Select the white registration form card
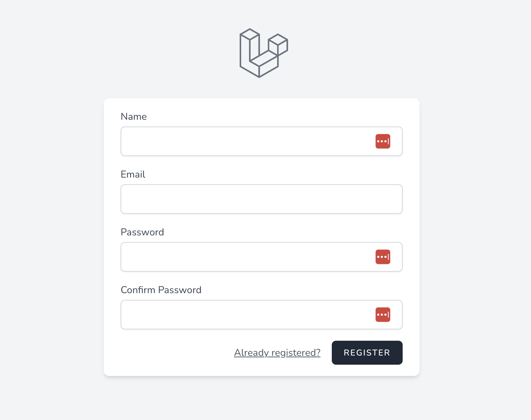 pyautogui.click(x=261, y=237)
